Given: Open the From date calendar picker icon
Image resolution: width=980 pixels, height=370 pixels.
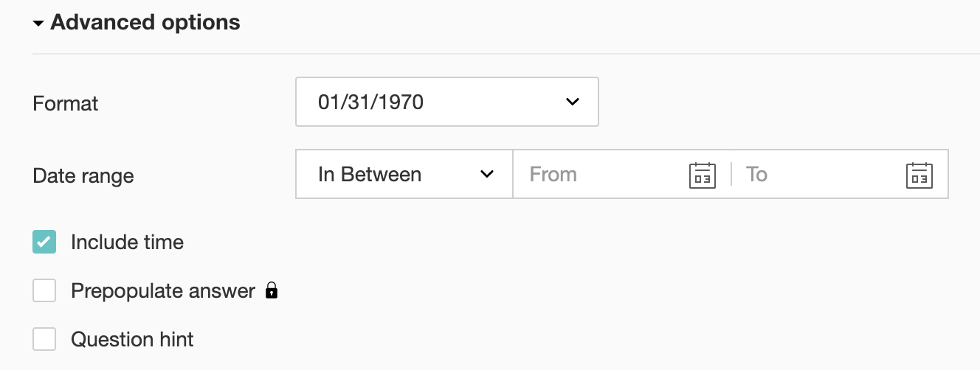Looking at the screenshot, I should pyautogui.click(x=702, y=175).
